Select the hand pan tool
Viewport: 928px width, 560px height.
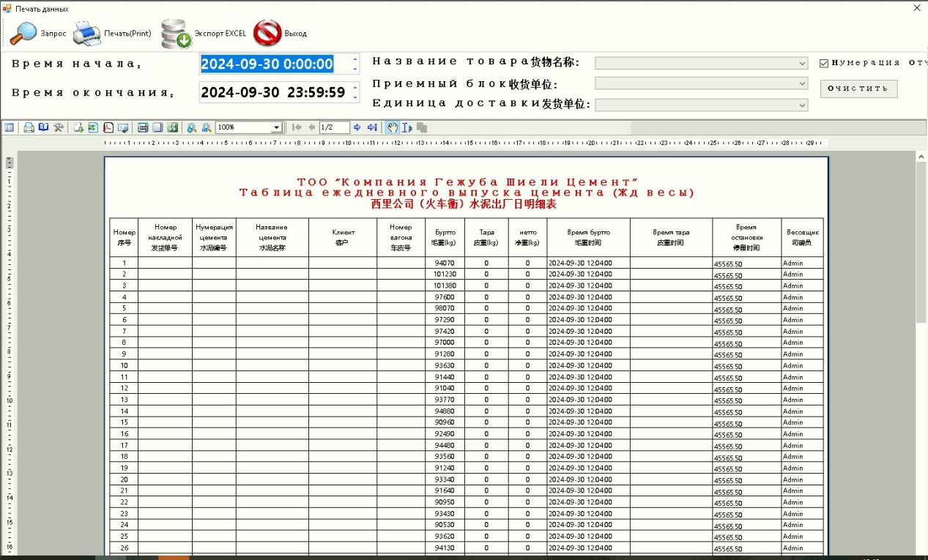tap(393, 127)
